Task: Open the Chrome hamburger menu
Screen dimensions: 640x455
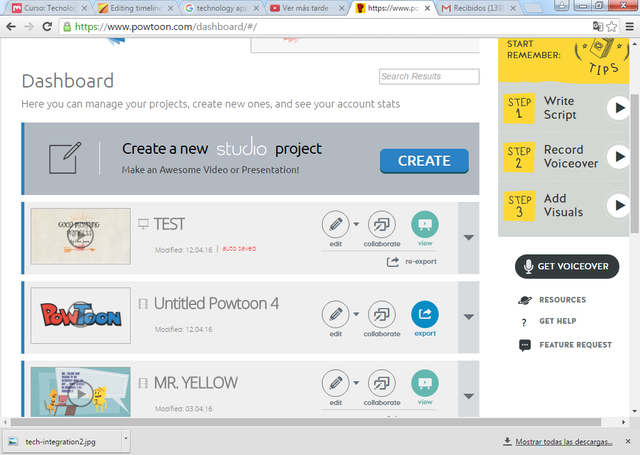Action: coord(630,27)
